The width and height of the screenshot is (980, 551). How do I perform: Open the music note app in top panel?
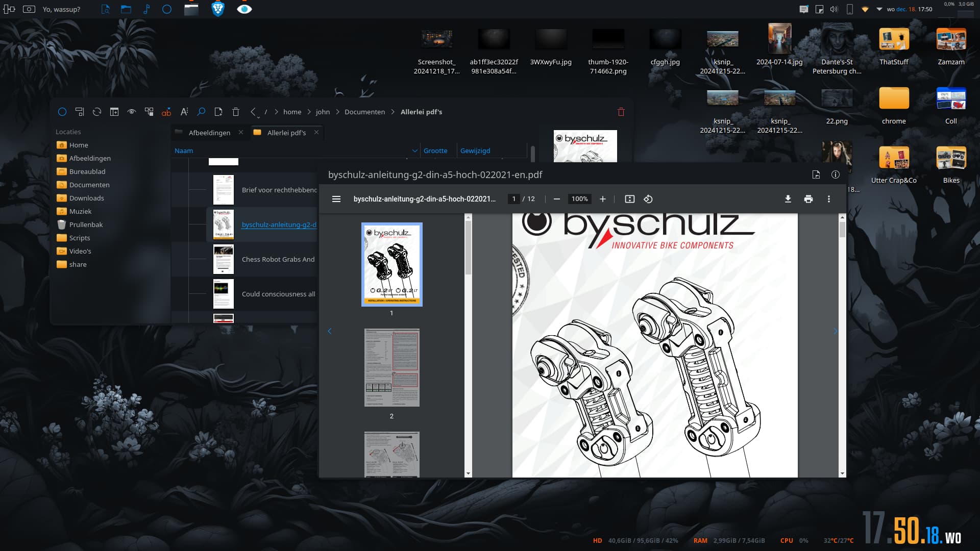pos(146,9)
